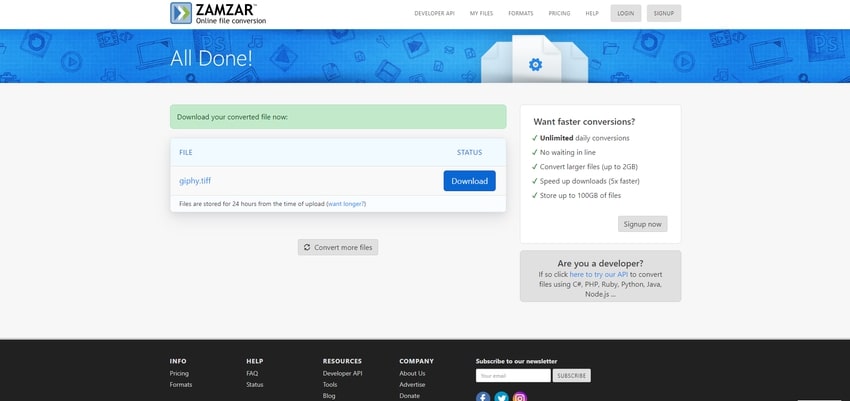Open Developer API in top navigation
The width and height of the screenshot is (850, 401).
(434, 14)
